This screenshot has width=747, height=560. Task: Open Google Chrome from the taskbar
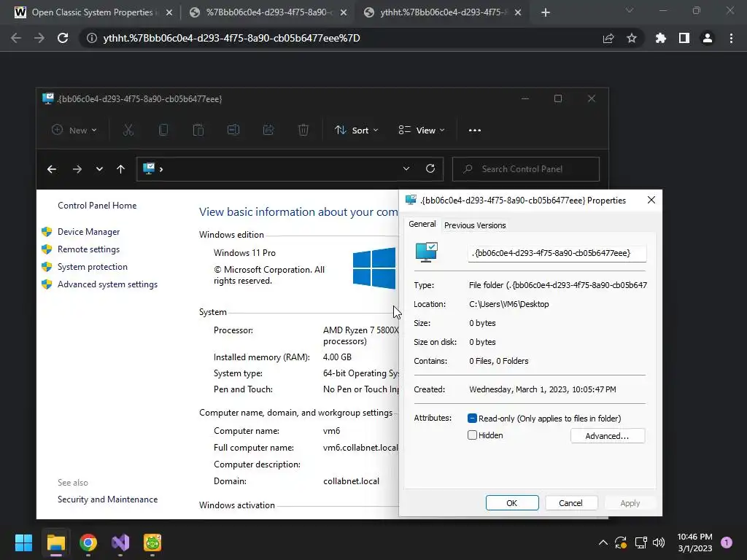point(88,542)
